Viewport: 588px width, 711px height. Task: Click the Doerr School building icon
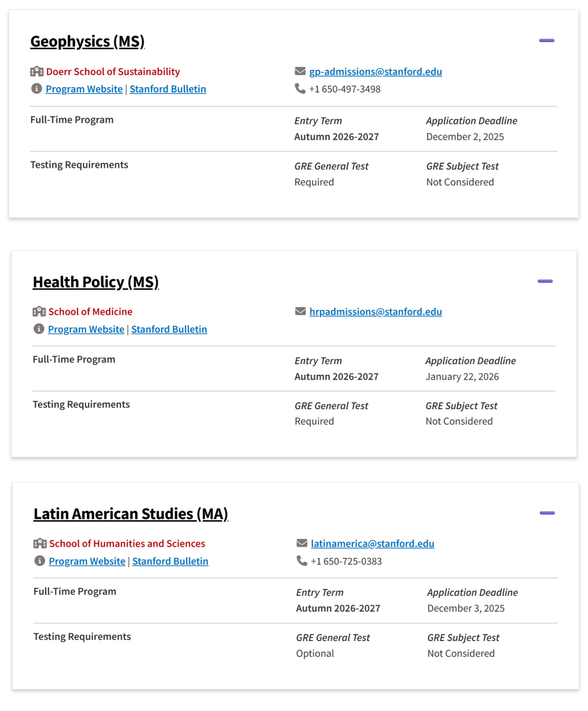[37, 72]
